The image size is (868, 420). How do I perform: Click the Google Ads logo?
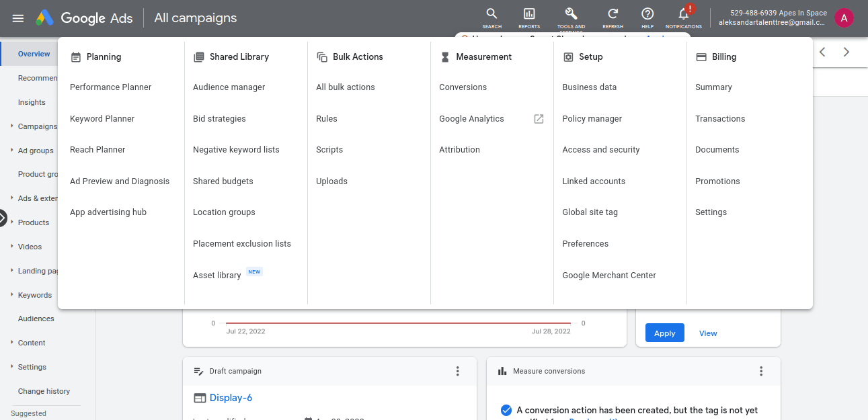pos(84,18)
